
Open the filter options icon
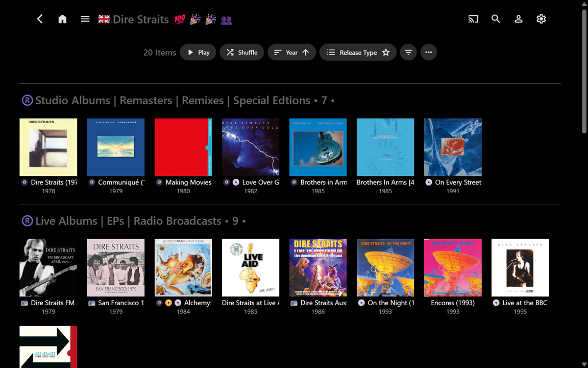point(408,52)
